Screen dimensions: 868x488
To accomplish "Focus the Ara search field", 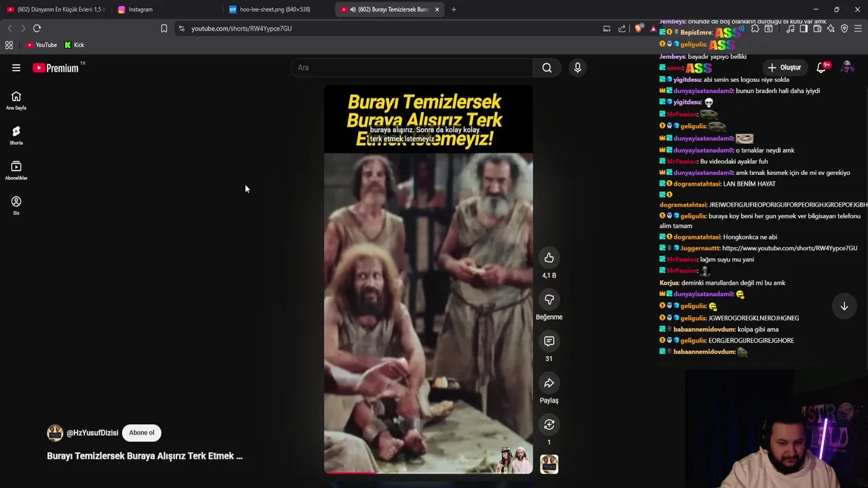I will [412, 68].
